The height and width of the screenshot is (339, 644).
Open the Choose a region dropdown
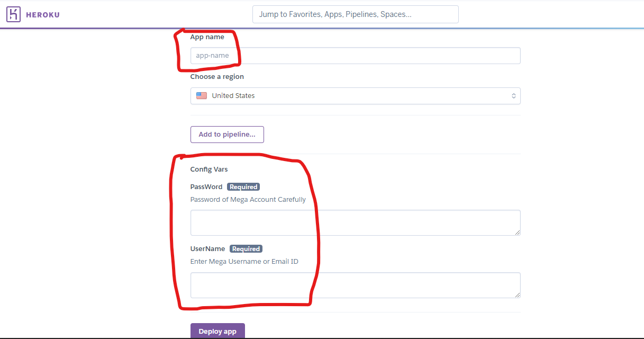[355, 96]
